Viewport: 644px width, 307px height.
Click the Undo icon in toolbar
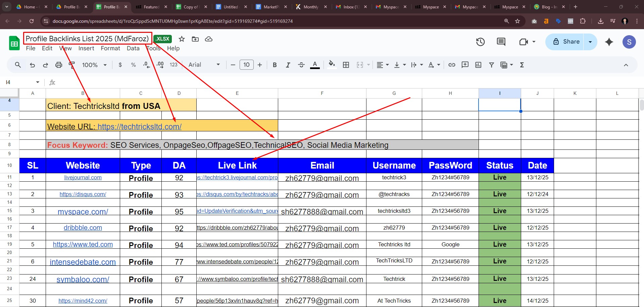tap(32, 65)
